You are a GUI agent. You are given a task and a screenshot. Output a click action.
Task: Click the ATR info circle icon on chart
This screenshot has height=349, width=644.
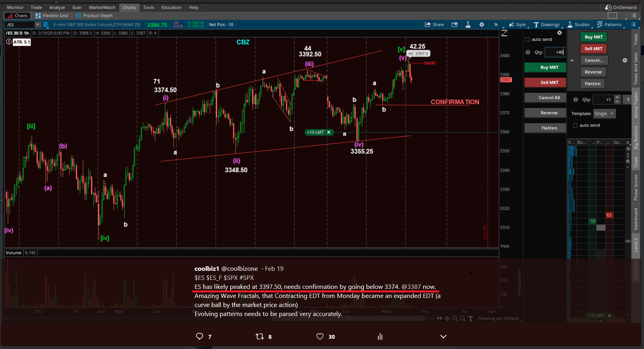9,42
